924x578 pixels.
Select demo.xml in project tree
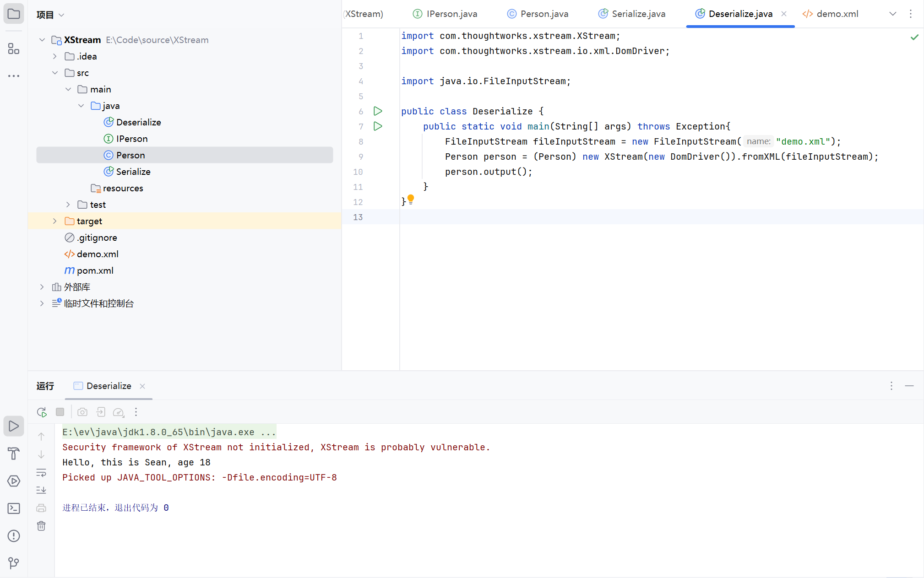point(91,254)
